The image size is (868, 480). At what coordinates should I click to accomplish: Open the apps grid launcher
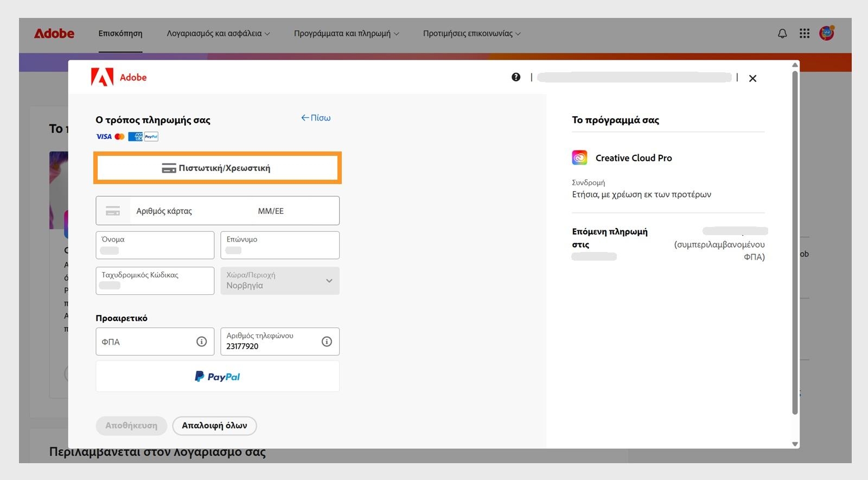tap(805, 34)
